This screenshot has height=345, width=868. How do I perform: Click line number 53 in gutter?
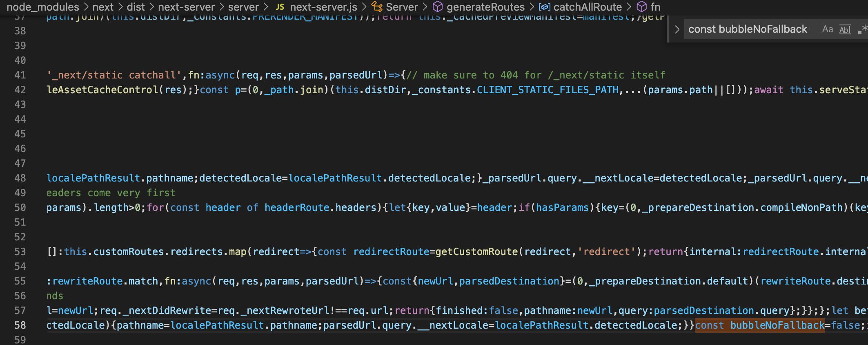pos(20,252)
